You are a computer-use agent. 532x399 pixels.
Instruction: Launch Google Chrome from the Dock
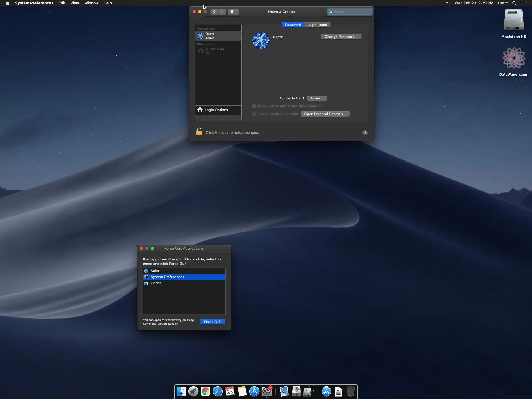tap(205, 392)
